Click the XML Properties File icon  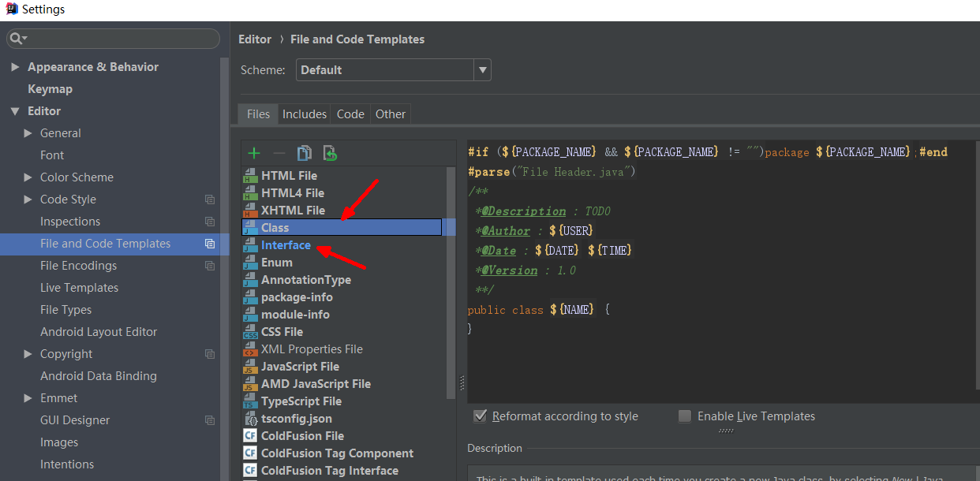coord(250,349)
